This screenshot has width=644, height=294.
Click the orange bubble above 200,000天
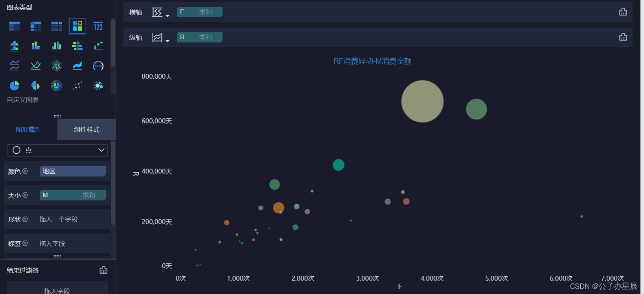pos(278,208)
